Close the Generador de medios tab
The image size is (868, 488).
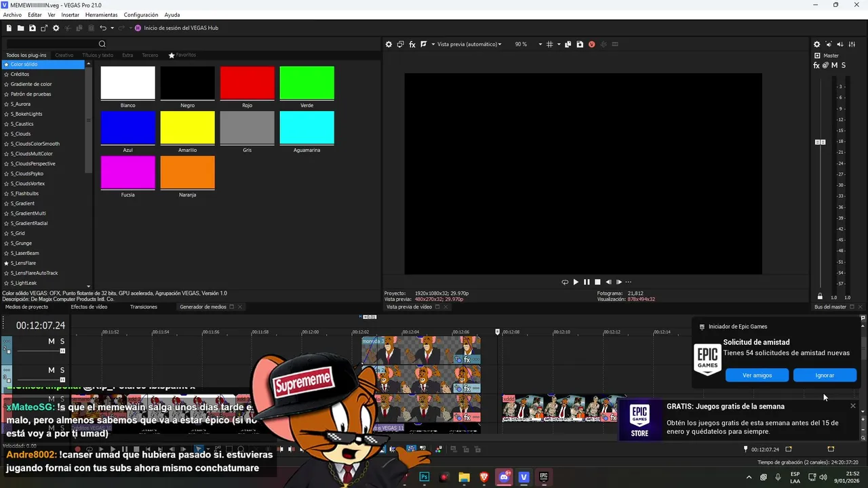point(239,307)
